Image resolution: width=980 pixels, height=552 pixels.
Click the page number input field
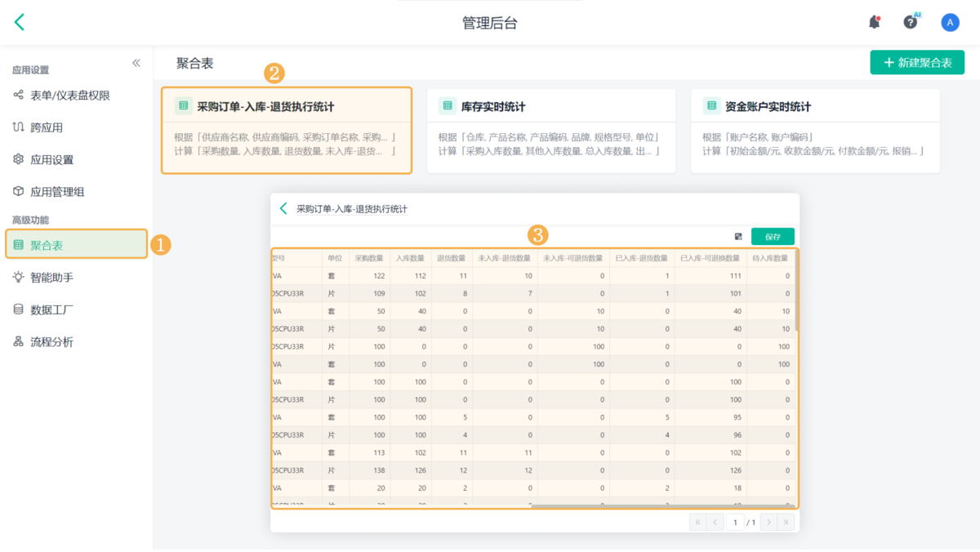click(735, 522)
